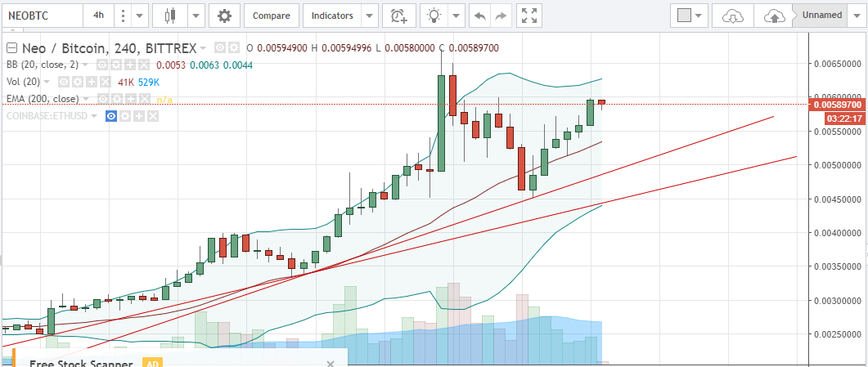Screen dimensions: 868x367
Task: Undo the last chart action
Action: pyautogui.click(x=479, y=16)
